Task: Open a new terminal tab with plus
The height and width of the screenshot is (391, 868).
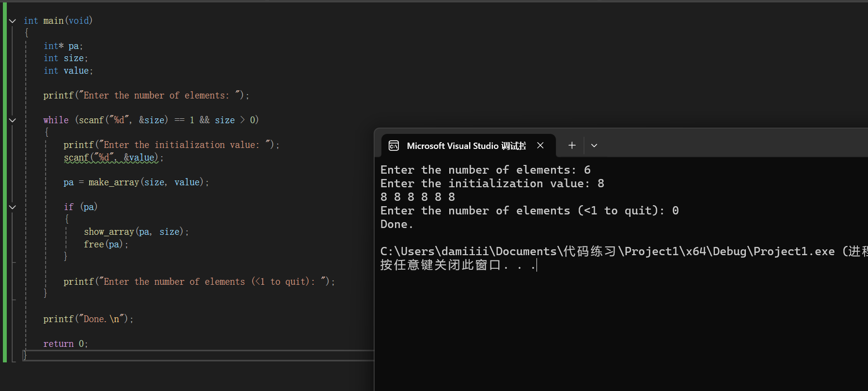Action: [572, 146]
